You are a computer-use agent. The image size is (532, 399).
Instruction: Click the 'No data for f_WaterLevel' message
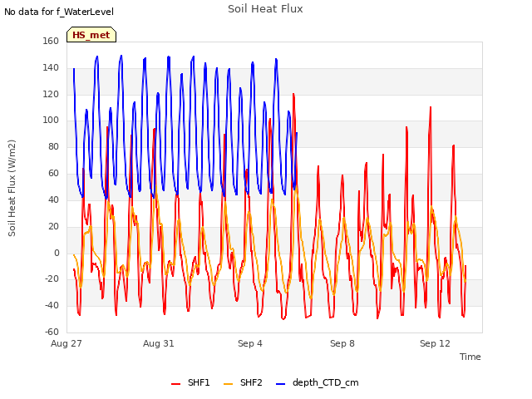[59, 12]
